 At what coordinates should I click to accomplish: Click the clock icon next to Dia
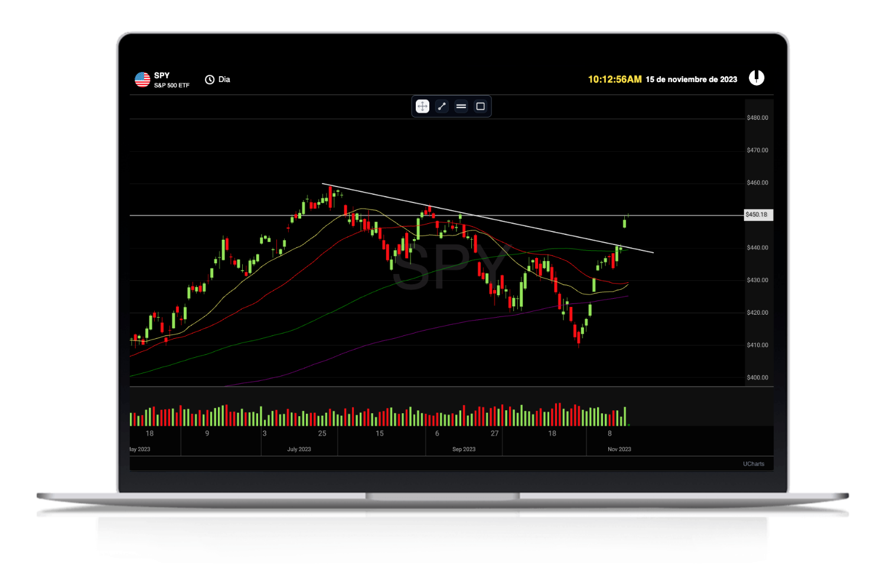point(210,79)
